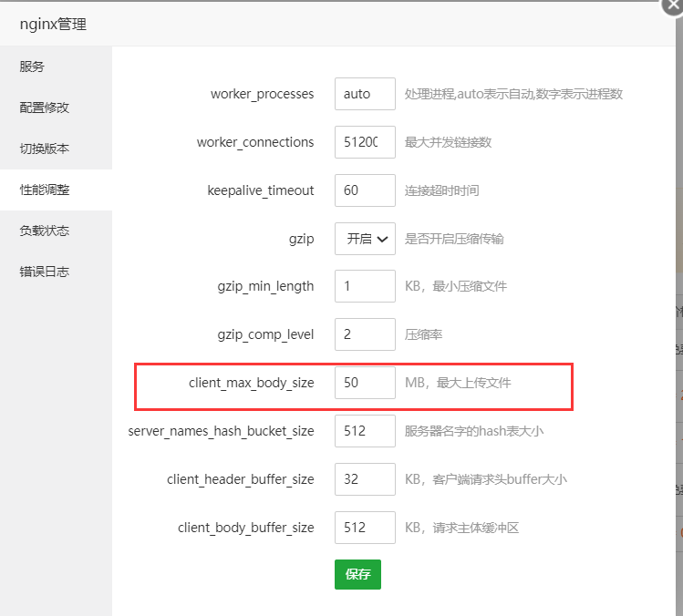Click the keepalive_timeout label
The height and width of the screenshot is (616, 683).
[261, 190]
